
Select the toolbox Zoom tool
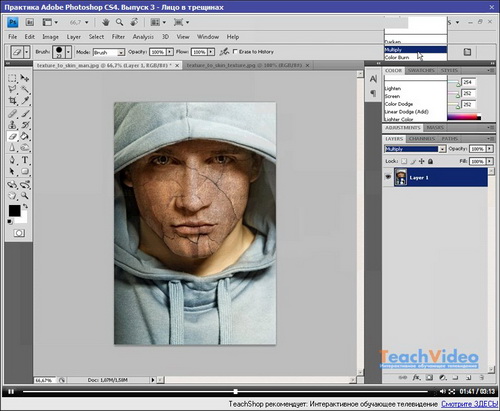click(x=25, y=195)
